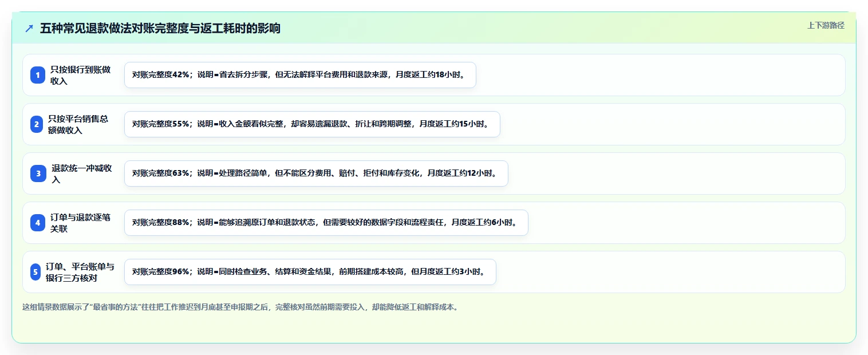Select the label 只按银行到账做收入

[81, 75]
